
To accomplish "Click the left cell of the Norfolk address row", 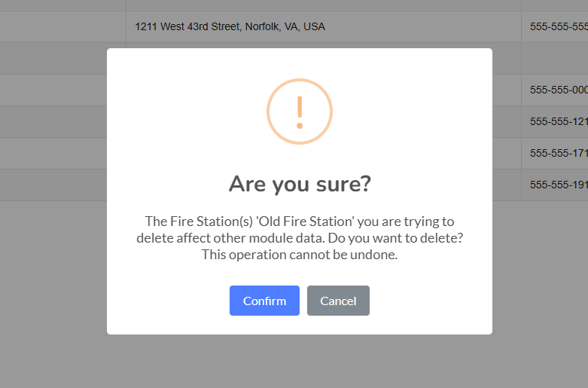I will (62, 26).
